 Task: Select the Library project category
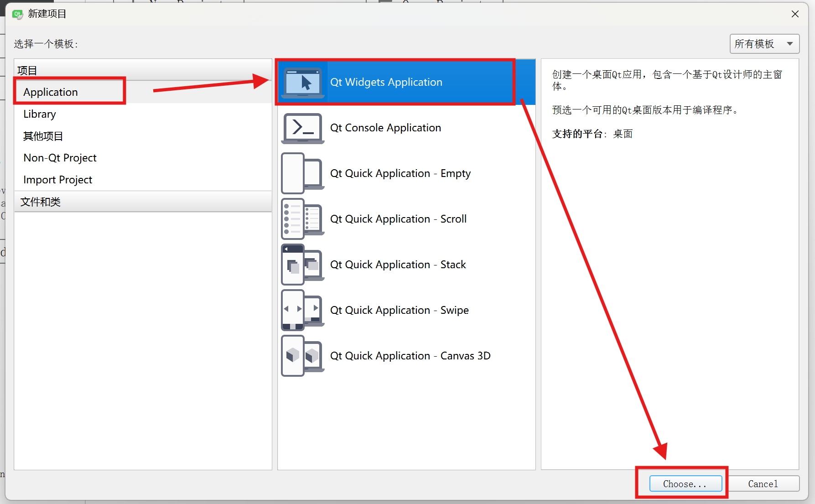pos(143,114)
